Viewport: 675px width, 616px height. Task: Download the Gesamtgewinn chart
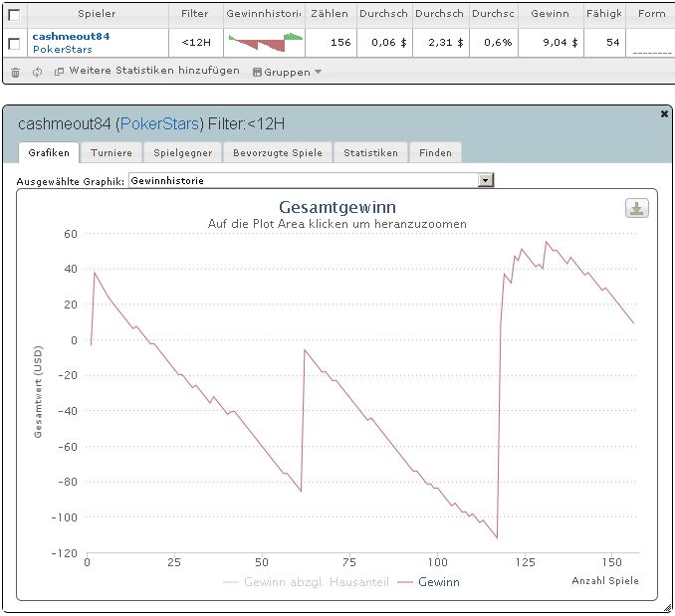pyautogui.click(x=637, y=209)
